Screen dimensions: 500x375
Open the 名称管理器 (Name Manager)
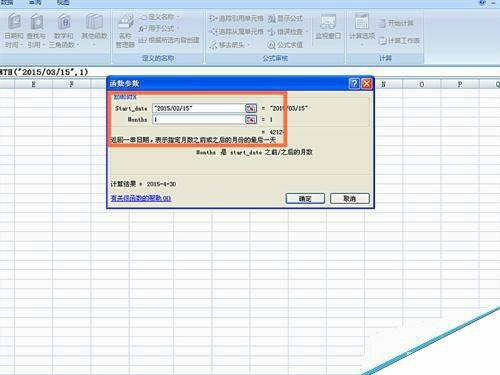pos(125,31)
